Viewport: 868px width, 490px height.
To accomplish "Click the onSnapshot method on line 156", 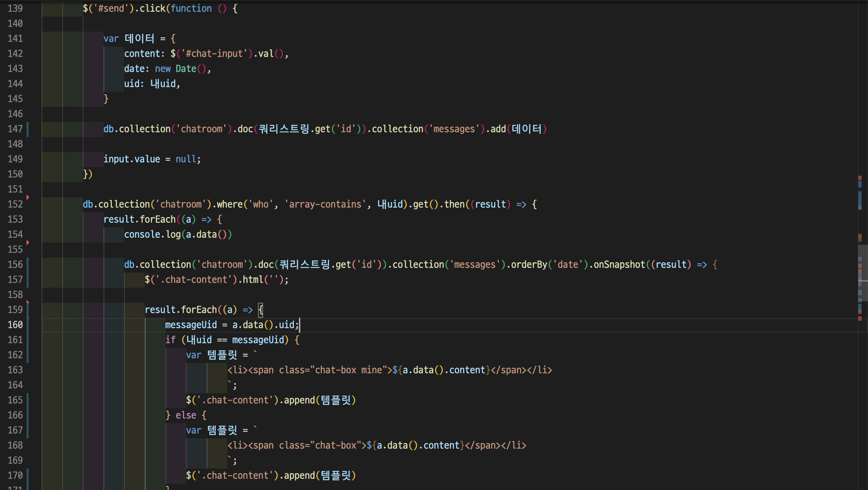I will click(619, 265).
